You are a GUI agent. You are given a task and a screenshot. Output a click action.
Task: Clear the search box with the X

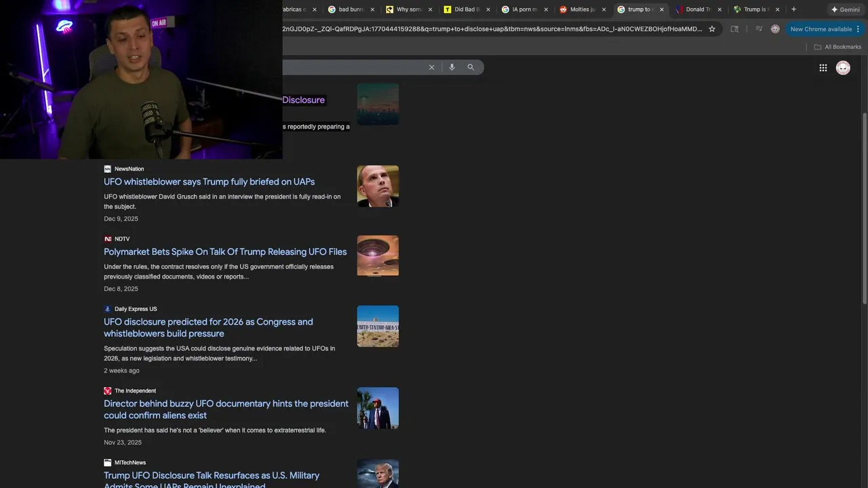431,67
